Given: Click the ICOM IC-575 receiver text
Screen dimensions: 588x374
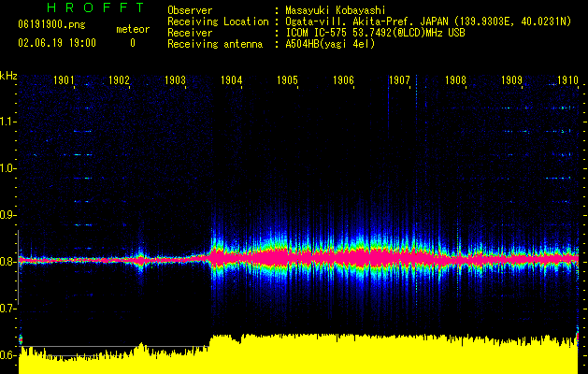Looking at the screenshot, I should tap(375, 33).
